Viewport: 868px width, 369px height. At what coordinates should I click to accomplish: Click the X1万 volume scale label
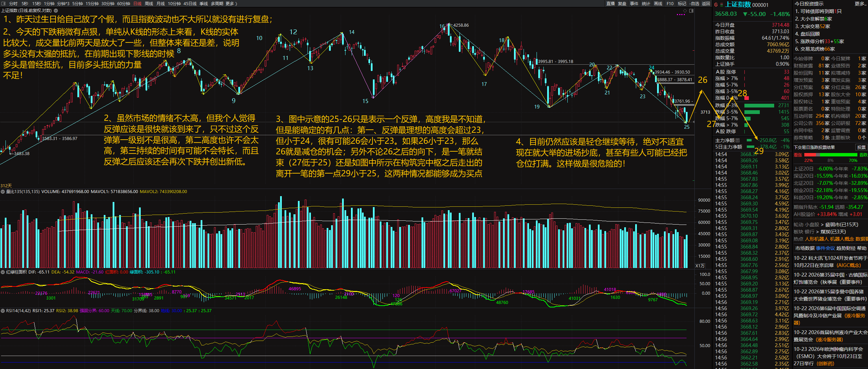700,266
